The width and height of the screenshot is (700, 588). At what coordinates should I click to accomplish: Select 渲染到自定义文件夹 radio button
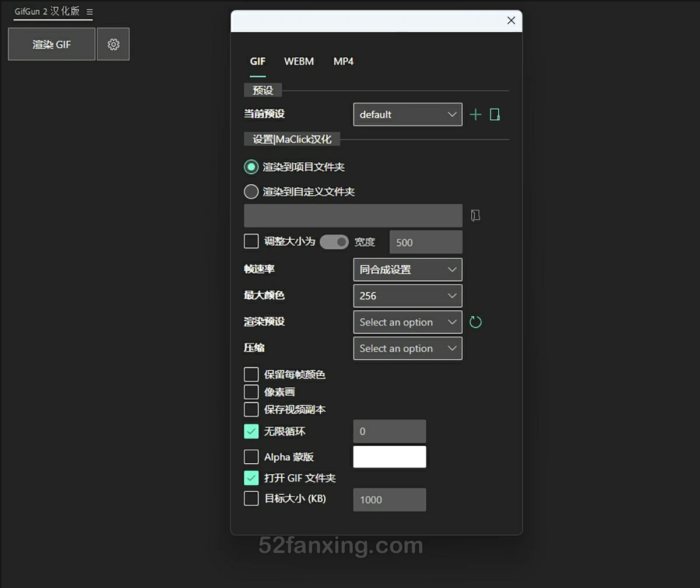(251, 191)
